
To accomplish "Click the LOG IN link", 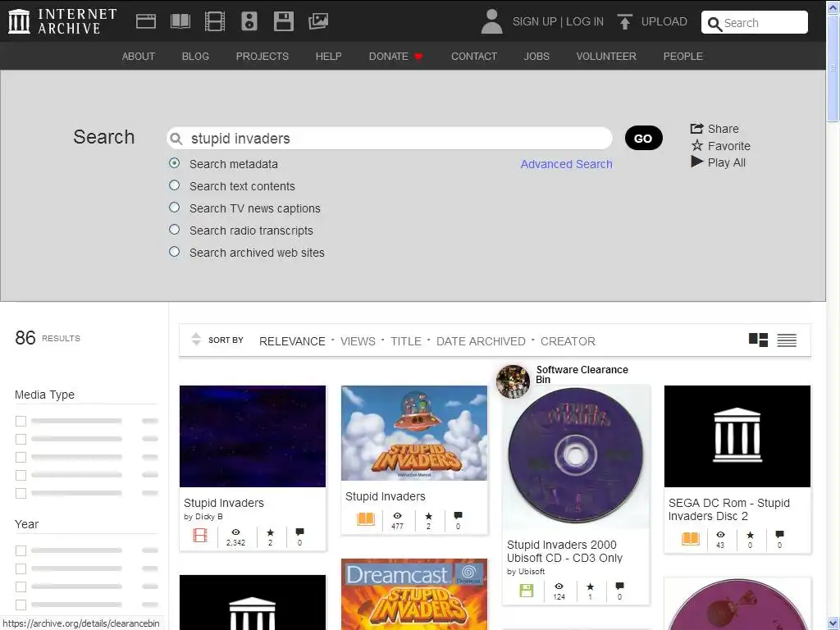I will [584, 21].
